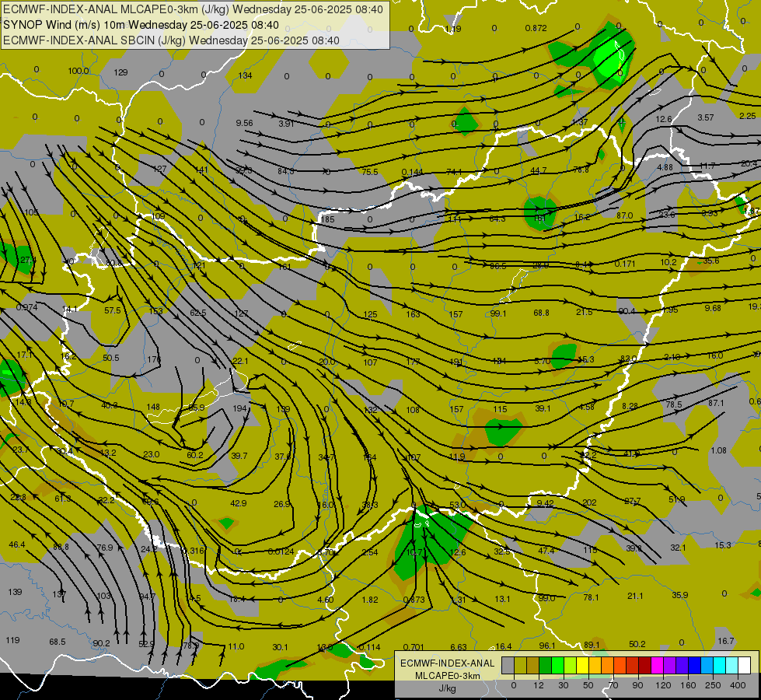This screenshot has width=761, height=700.
Task: Click the map value '134'
Action: (x=245, y=75)
